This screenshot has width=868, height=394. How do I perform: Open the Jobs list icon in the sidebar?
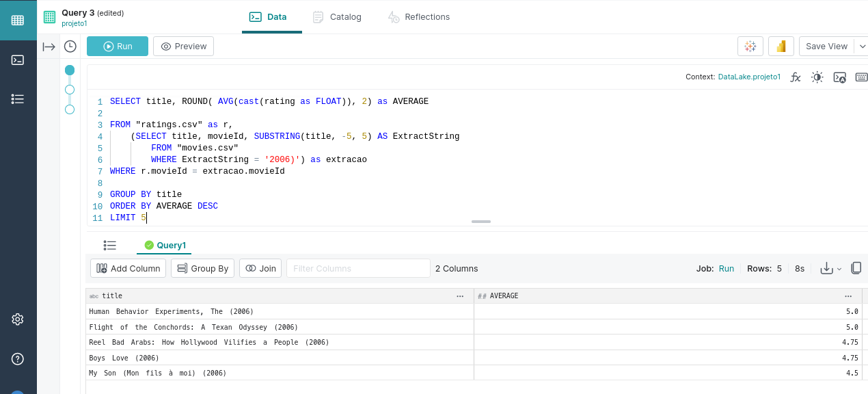click(18, 99)
